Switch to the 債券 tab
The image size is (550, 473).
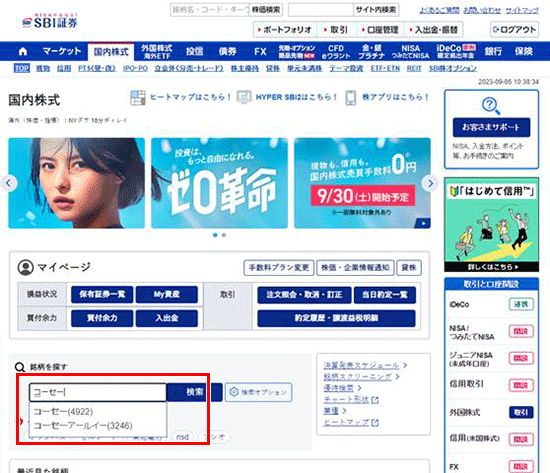[227, 52]
